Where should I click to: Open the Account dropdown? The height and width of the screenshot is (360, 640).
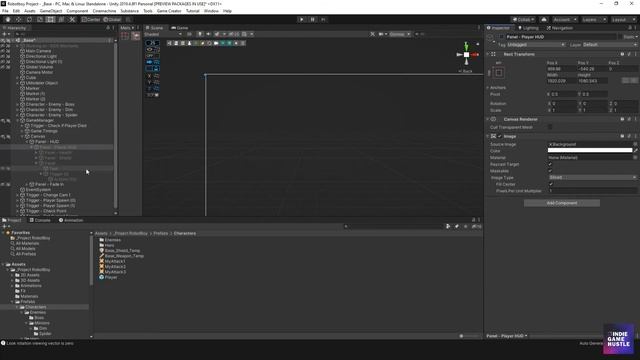[x=565, y=20]
